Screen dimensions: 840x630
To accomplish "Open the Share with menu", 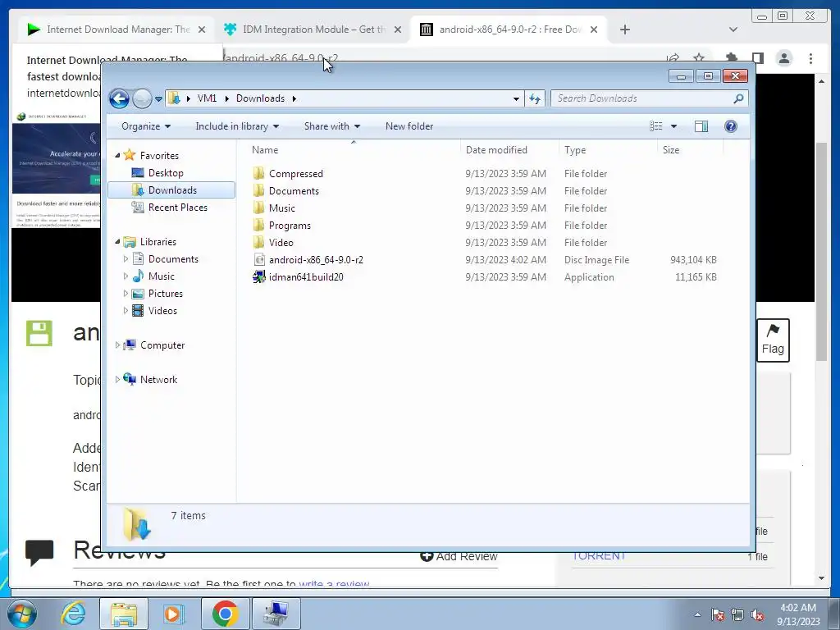I will [x=332, y=126].
